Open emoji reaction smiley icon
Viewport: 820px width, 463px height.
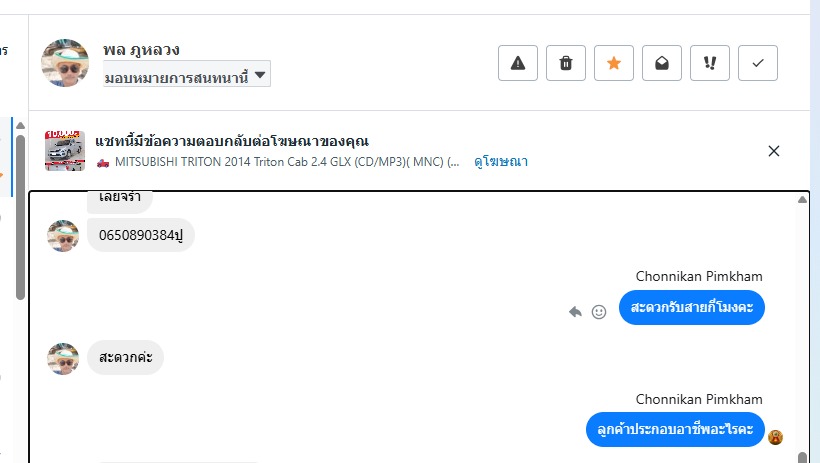point(599,312)
